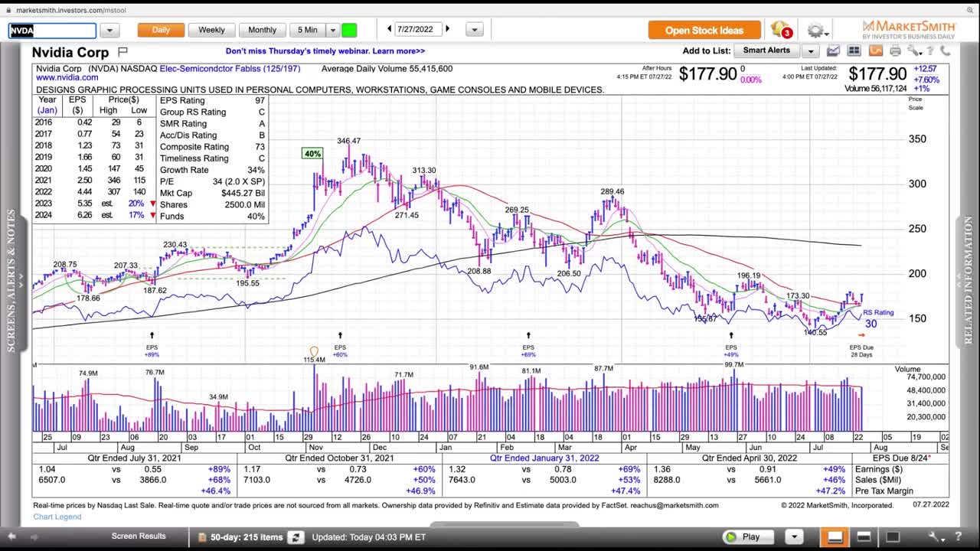Screen dimensions: 980x551
Task: Toggle the green real-time indicator button
Action: (x=349, y=31)
